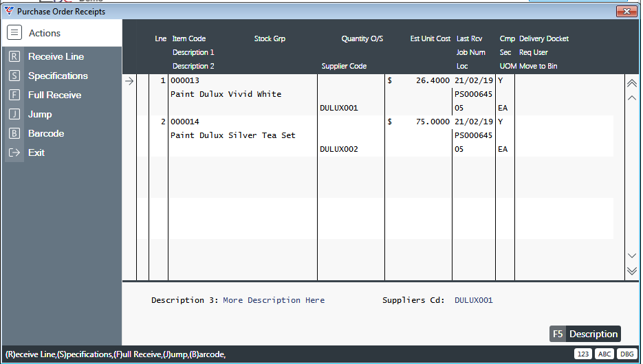Image resolution: width=643 pixels, height=364 pixels.
Task: Click the status bar shortcut hints text
Action: (x=116, y=354)
